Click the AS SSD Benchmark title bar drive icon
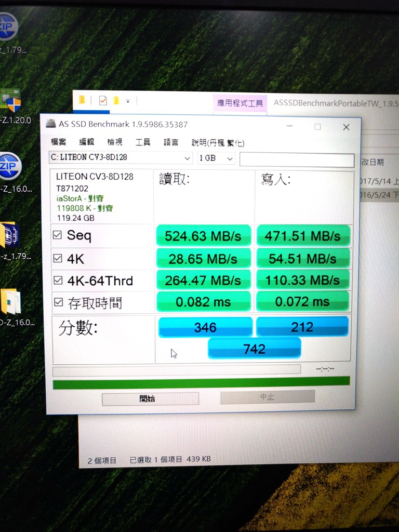The image size is (399, 532). (51, 124)
